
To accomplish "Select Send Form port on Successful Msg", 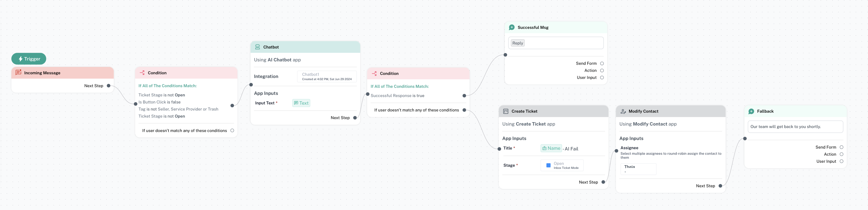I will pos(602,63).
